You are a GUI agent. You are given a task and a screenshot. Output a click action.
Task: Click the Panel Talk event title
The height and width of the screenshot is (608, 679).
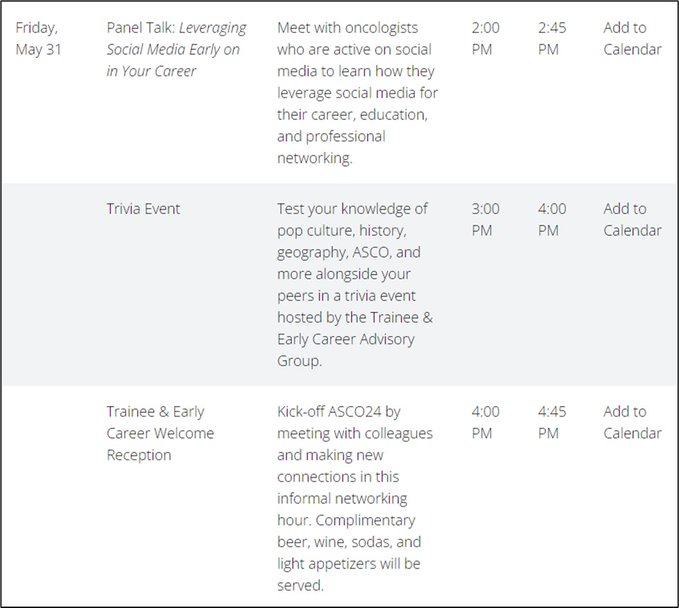(x=176, y=49)
